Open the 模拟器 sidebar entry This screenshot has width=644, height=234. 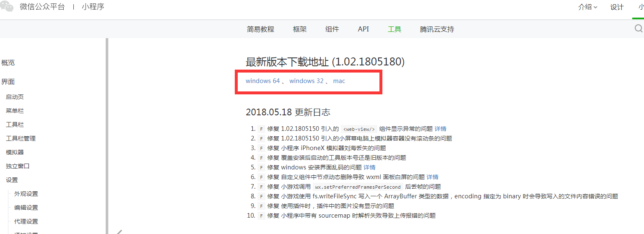15,152
